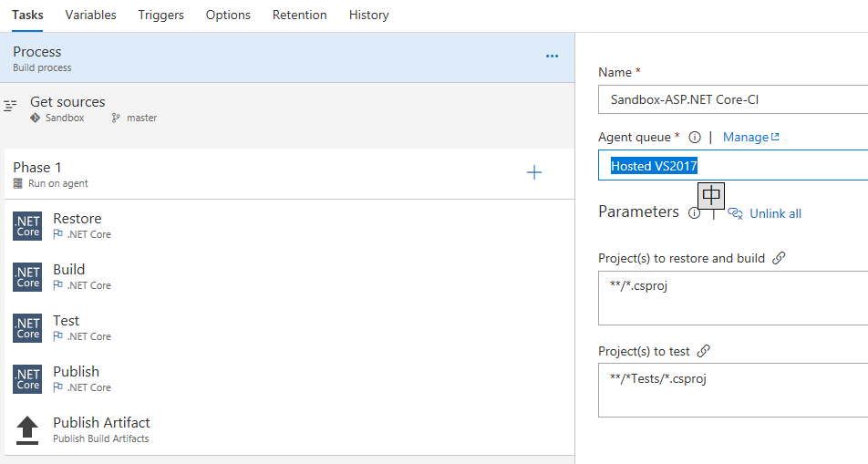Click the .NET Core icon beside Test
This screenshot has width=868, height=464.
click(x=27, y=328)
